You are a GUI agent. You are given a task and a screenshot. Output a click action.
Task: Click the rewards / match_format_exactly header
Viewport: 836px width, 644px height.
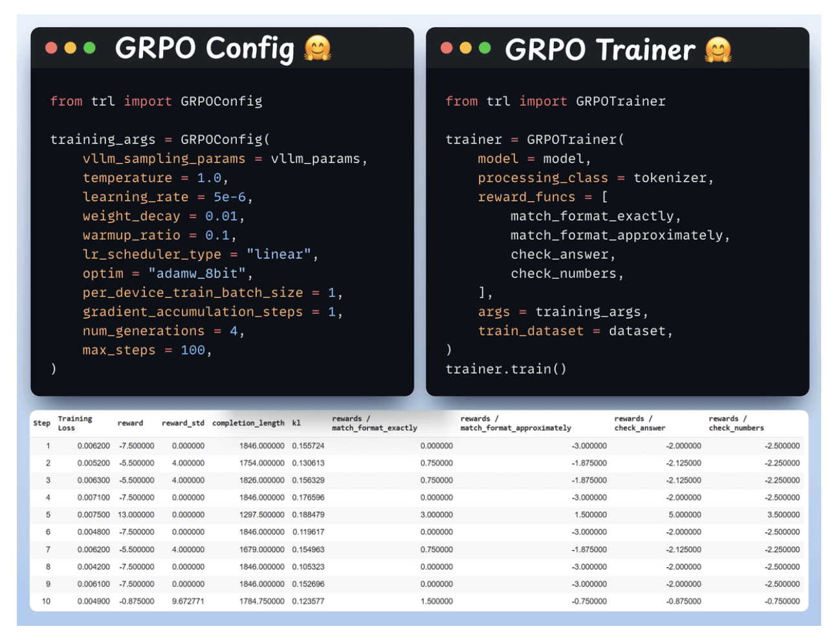point(374,424)
